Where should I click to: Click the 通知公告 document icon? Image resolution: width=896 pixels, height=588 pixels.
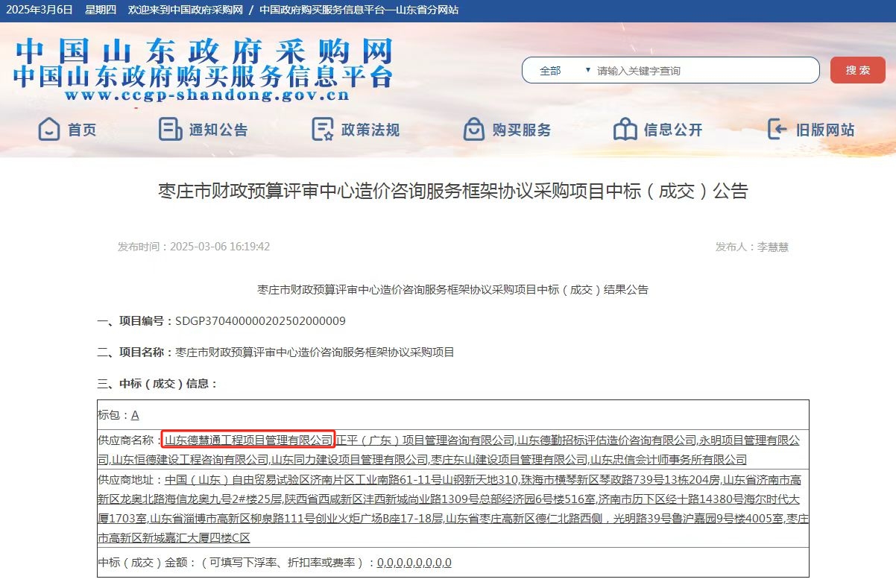click(170, 130)
